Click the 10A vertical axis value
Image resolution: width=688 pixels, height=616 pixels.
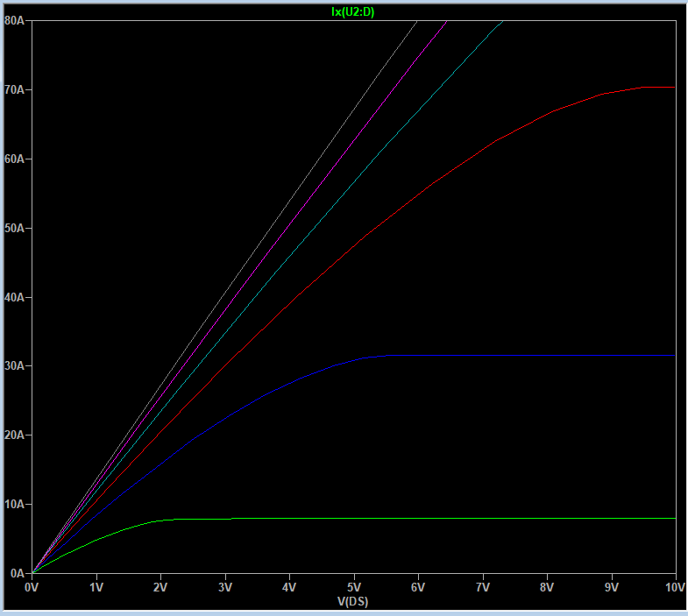click(x=14, y=504)
